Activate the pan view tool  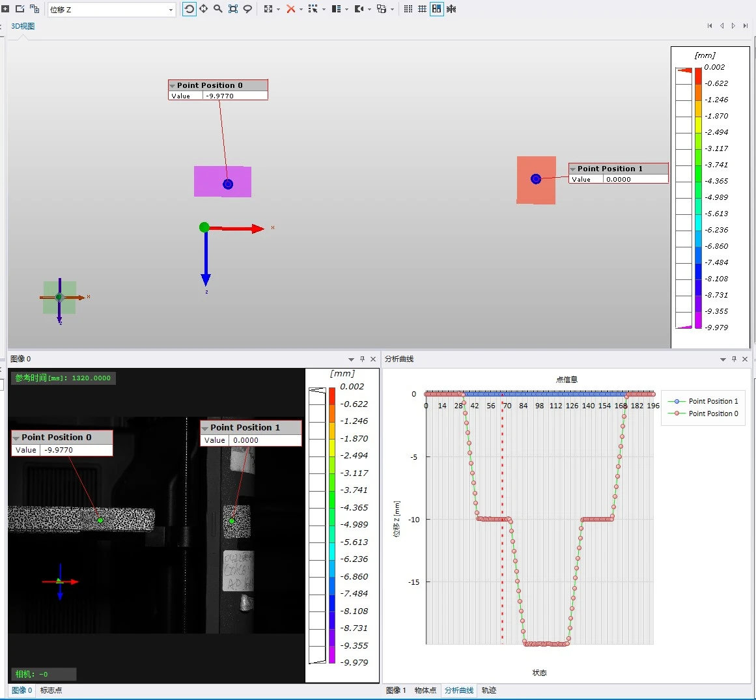tap(203, 8)
